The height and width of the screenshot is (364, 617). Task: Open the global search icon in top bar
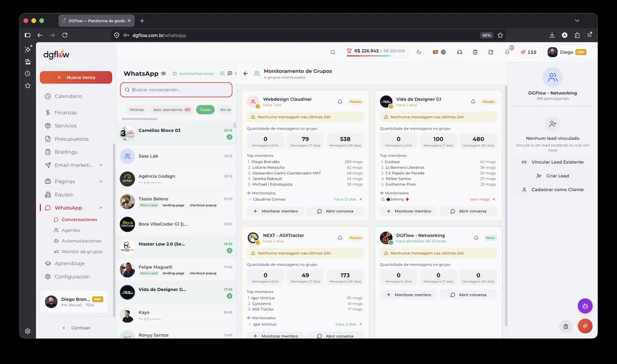333,52
